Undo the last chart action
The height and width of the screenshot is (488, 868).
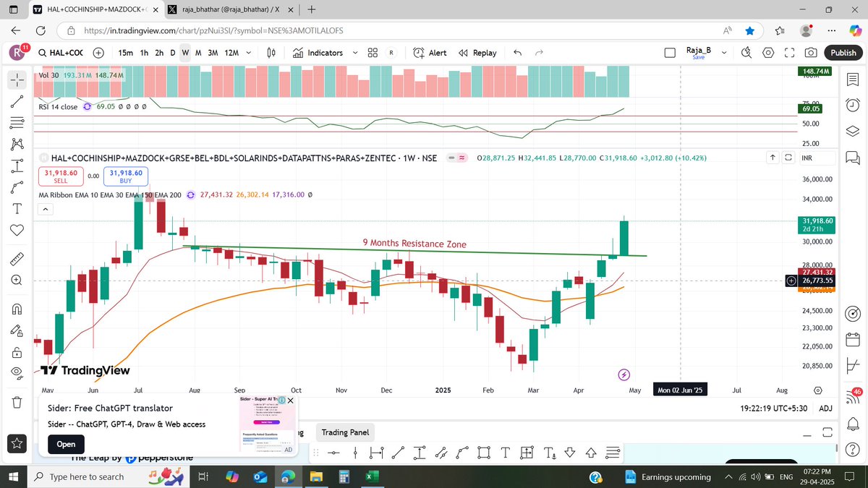click(x=517, y=53)
